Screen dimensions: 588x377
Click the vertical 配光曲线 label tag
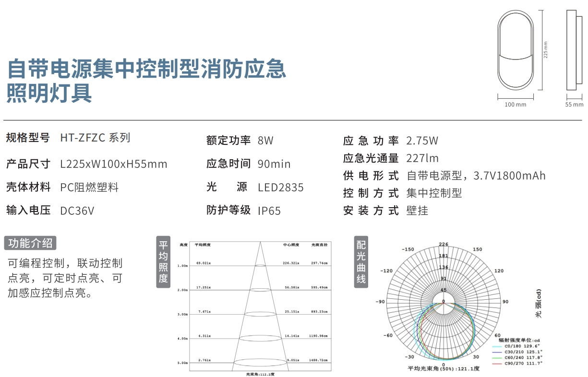click(361, 262)
